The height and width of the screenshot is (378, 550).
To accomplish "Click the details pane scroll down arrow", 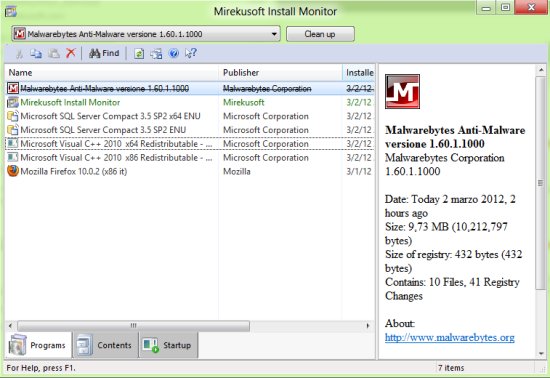I will click(541, 353).
